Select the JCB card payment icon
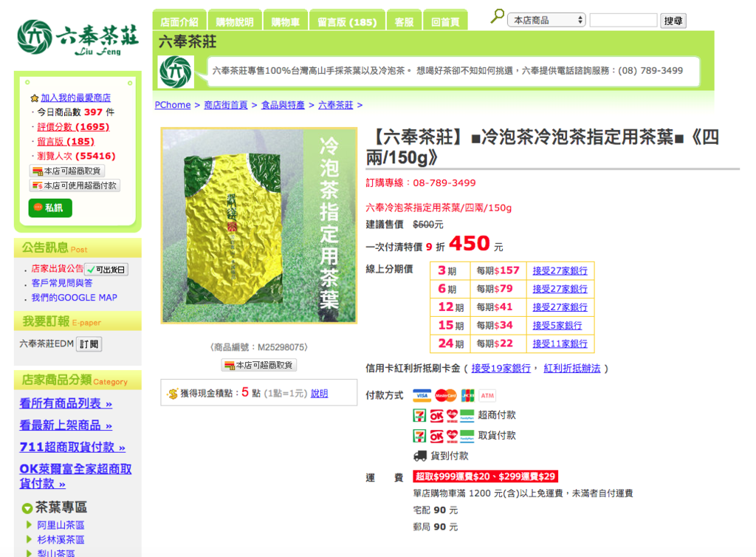 (468, 396)
